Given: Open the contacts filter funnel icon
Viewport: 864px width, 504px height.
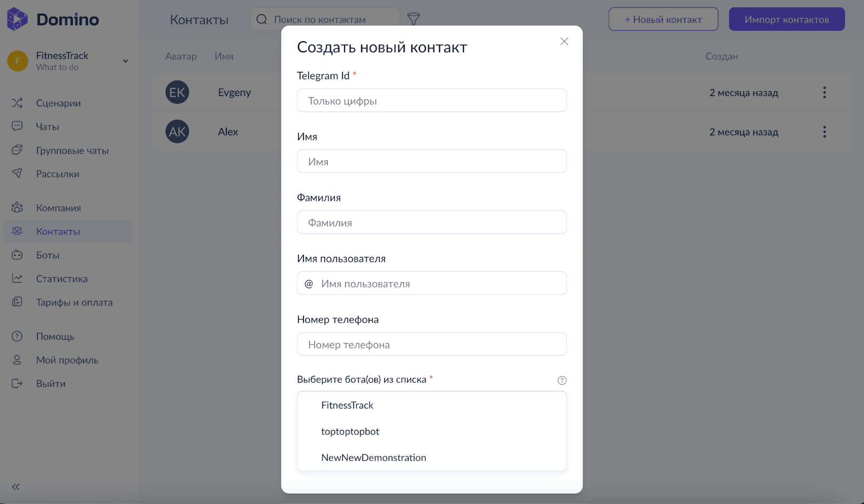Looking at the screenshot, I should (x=414, y=19).
